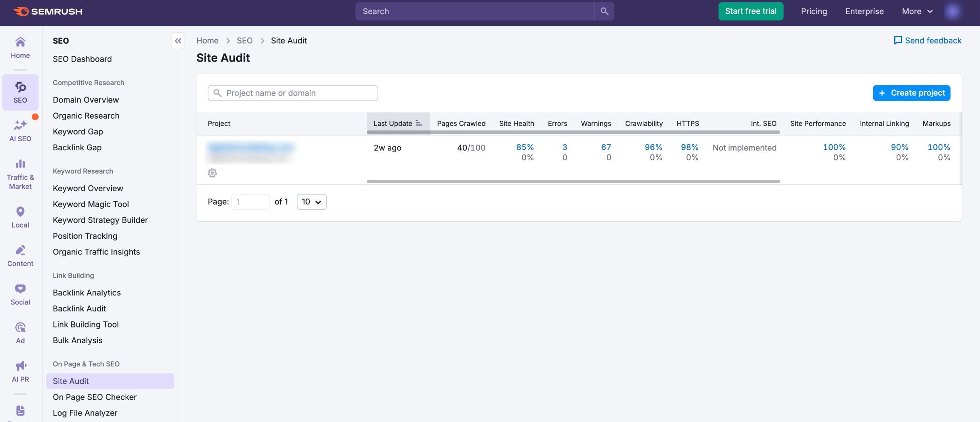Select the SEO icon in the sidebar
Image resolution: width=980 pixels, height=422 pixels.
tap(20, 92)
